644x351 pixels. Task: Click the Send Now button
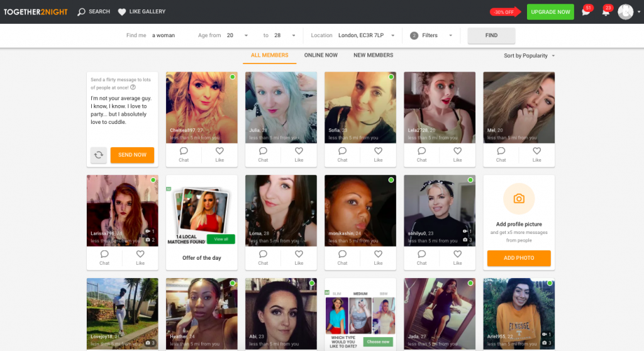click(x=132, y=155)
